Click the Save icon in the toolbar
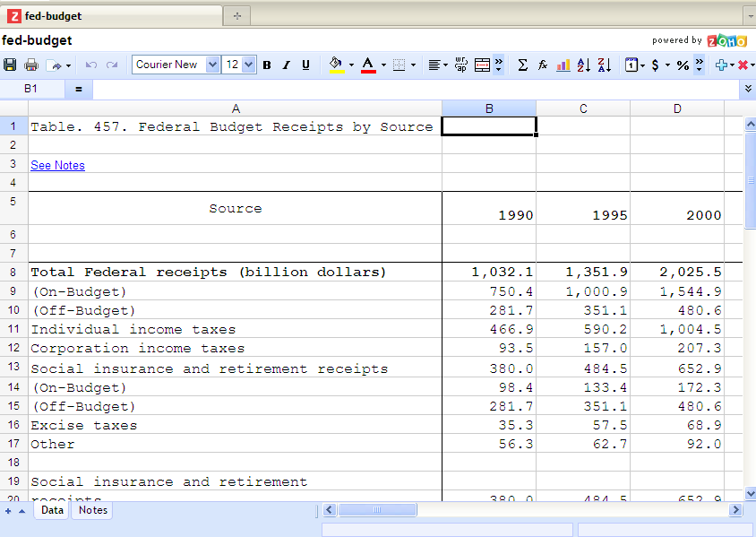 point(10,65)
